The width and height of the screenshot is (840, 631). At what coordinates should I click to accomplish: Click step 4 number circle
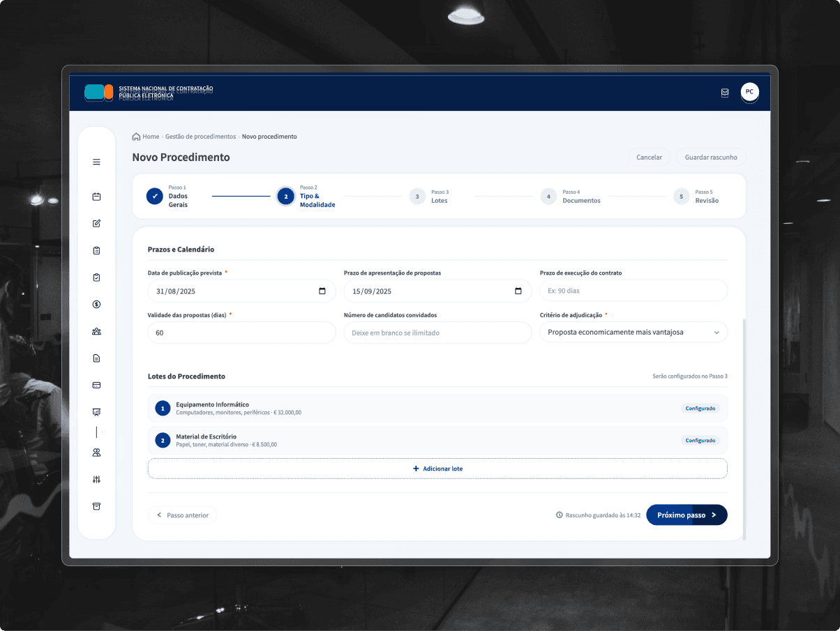[x=548, y=197]
